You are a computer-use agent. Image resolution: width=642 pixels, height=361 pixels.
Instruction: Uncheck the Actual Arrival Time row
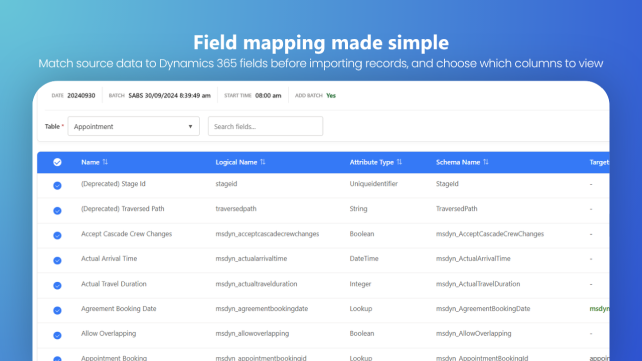pos(57,260)
